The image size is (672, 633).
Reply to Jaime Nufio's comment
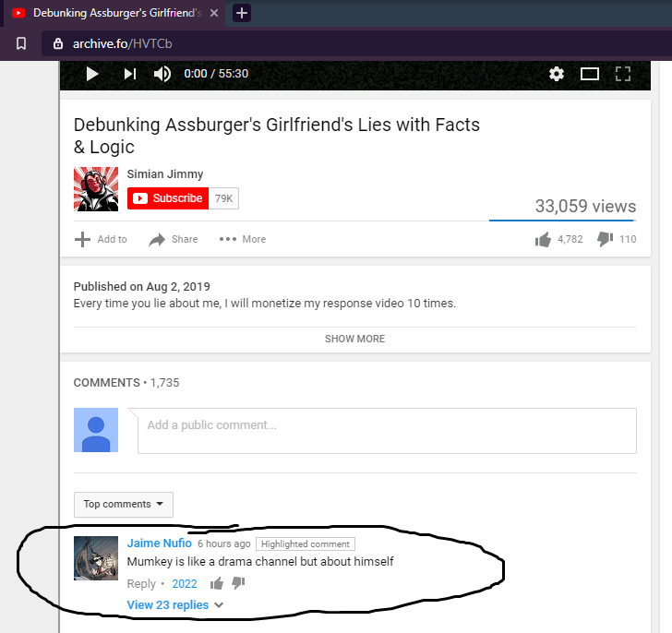(x=141, y=584)
